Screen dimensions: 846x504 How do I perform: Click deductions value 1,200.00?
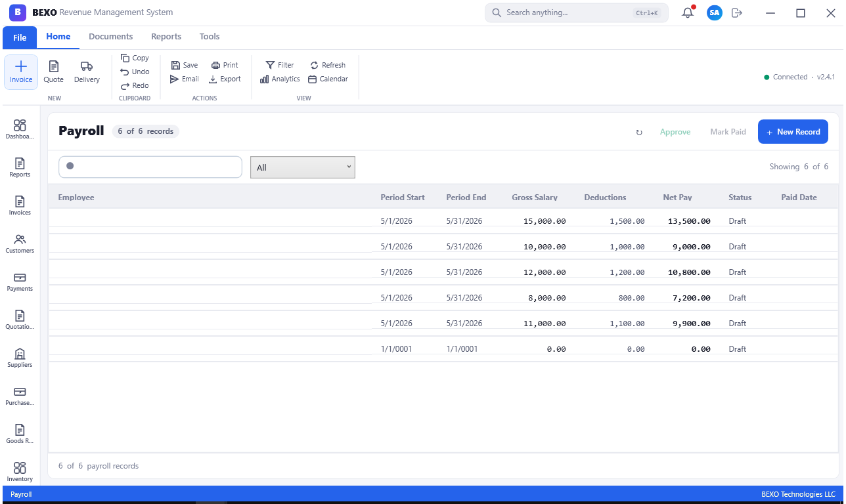(627, 272)
